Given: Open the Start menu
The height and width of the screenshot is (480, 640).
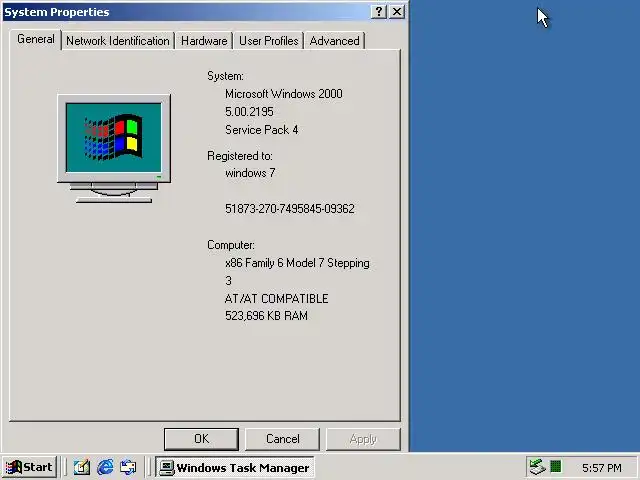Looking at the screenshot, I should 29,467.
